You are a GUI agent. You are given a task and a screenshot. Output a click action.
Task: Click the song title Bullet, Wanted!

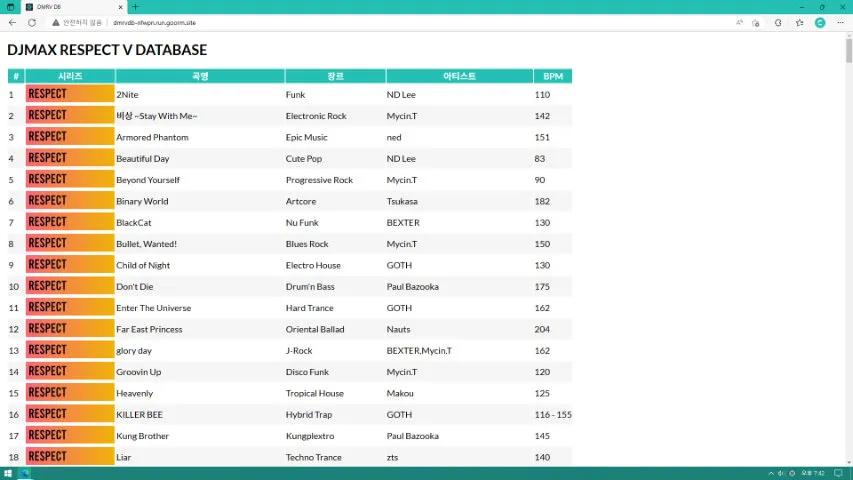click(x=146, y=244)
